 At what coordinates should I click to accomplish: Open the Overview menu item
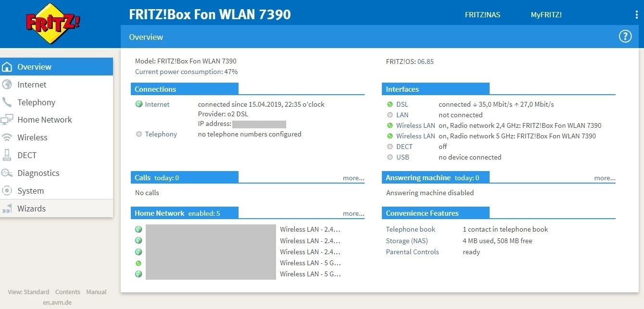coord(56,67)
